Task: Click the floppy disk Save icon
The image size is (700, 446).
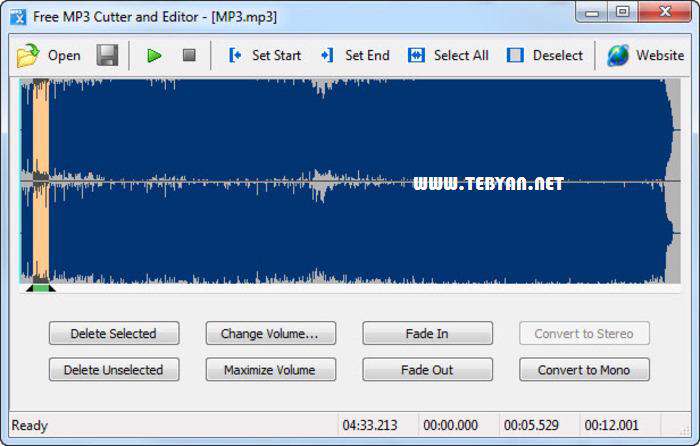Action: point(107,55)
